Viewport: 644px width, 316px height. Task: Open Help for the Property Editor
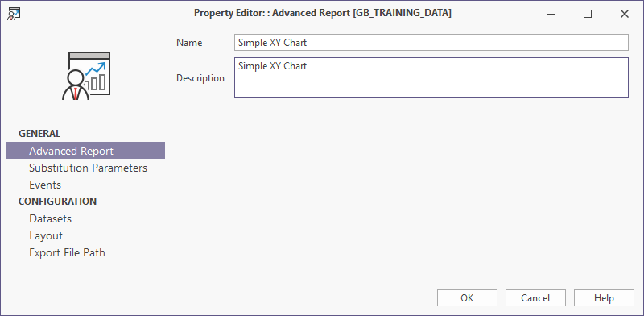(604, 298)
